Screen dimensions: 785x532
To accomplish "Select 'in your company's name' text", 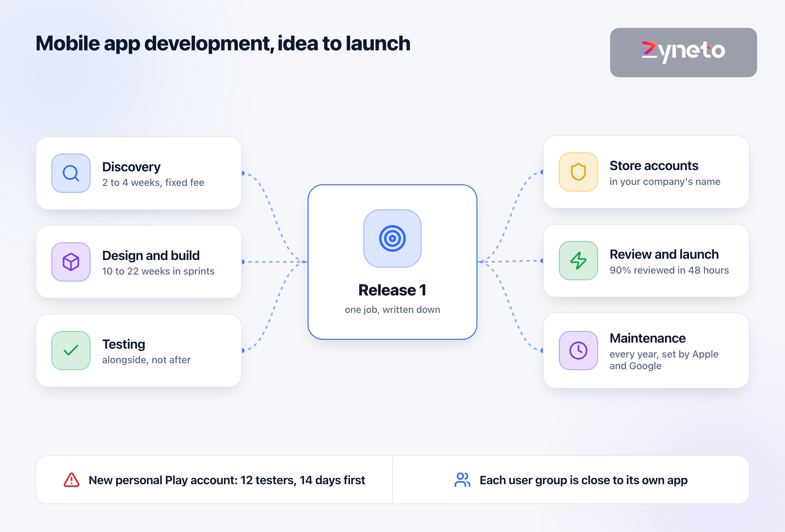I will click(665, 182).
